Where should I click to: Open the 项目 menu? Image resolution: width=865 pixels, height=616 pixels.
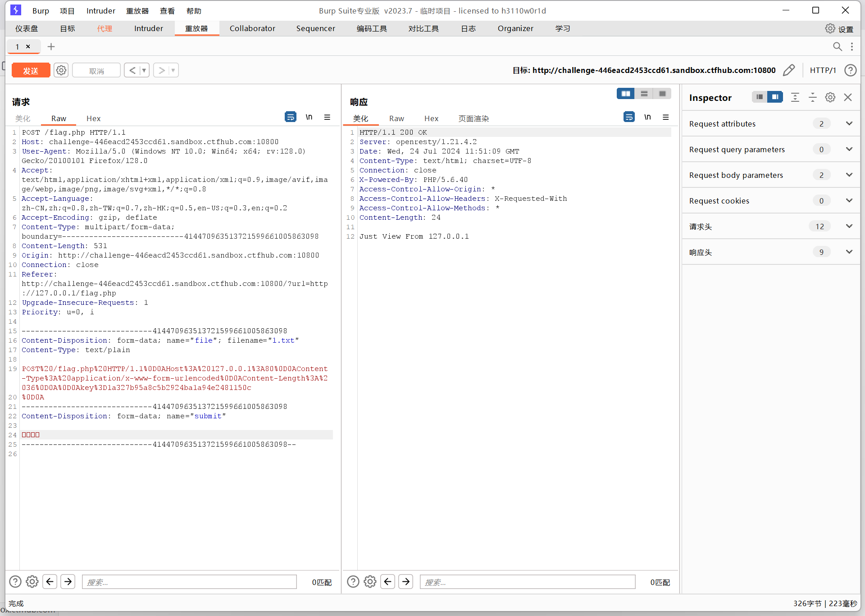67,11
